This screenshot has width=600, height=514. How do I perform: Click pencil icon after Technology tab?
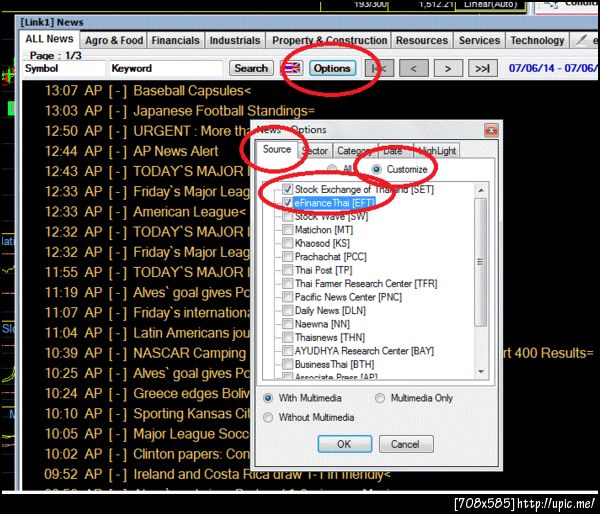(x=581, y=40)
